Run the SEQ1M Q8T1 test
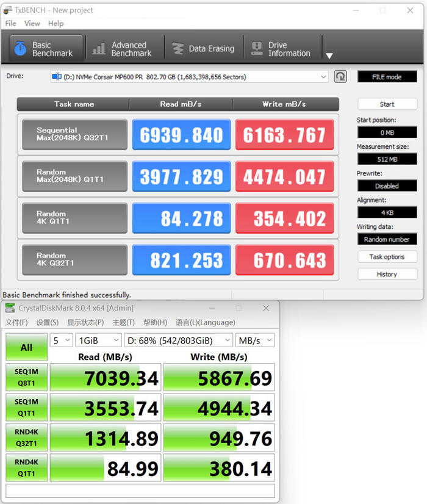 (26, 377)
